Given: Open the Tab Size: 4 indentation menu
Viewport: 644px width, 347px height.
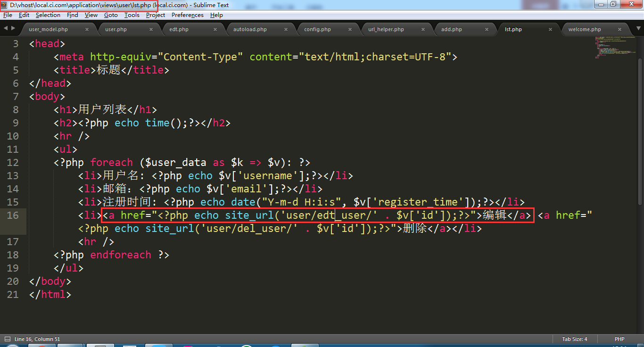Looking at the screenshot, I should pos(574,339).
